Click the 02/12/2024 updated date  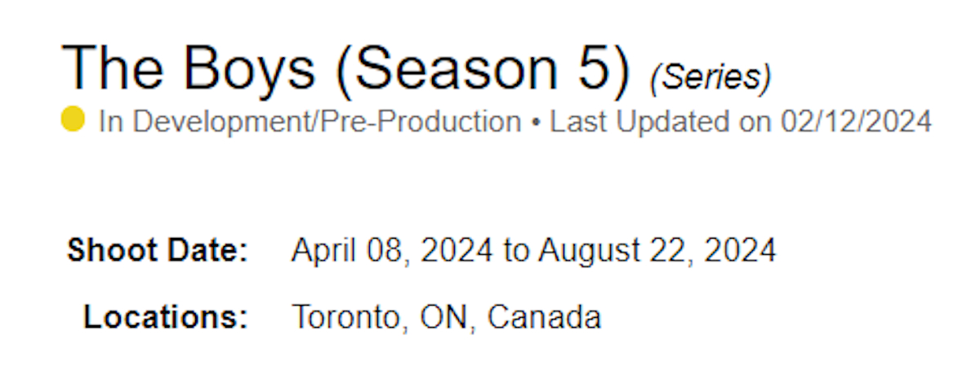coord(856,122)
